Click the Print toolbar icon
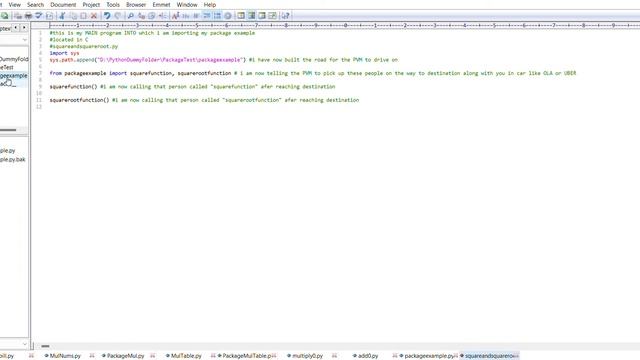This screenshot has width=640, height=360. click(28, 16)
